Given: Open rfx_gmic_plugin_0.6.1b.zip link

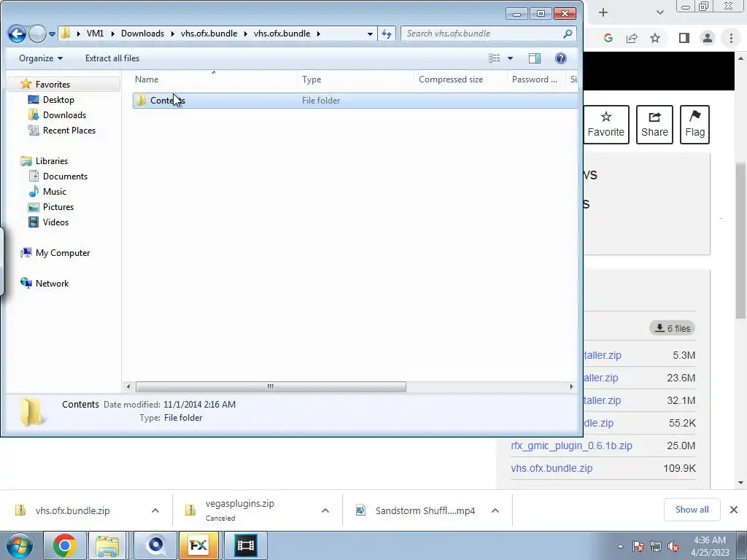Looking at the screenshot, I should pos(571,446).
